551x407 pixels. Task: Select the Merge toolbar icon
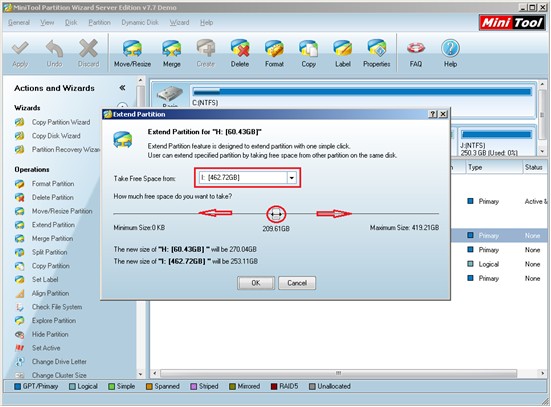click(x=171, y=54)
